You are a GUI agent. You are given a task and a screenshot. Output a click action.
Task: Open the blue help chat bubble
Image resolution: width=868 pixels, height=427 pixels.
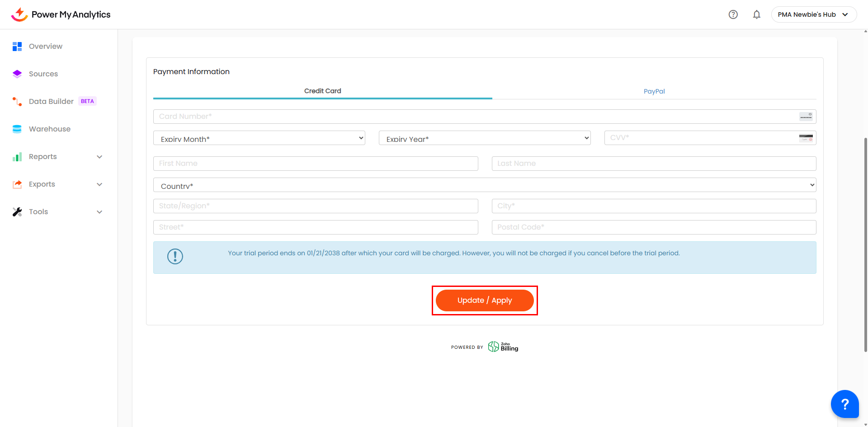click(844, 404)
